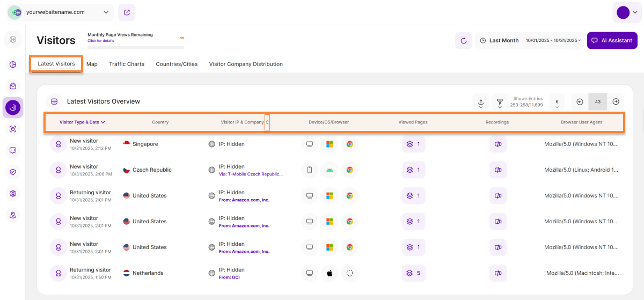Expand the sidebar with the collapse toggle
Screen dimensions: 644x300
pyautogui.click(x=13, y=39)
